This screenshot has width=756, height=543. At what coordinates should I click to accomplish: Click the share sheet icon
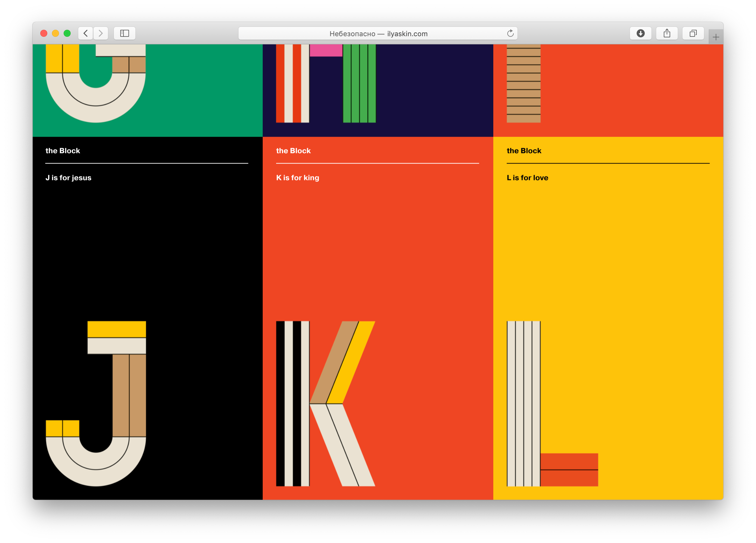pyautogui.click(x=667, y=33)
